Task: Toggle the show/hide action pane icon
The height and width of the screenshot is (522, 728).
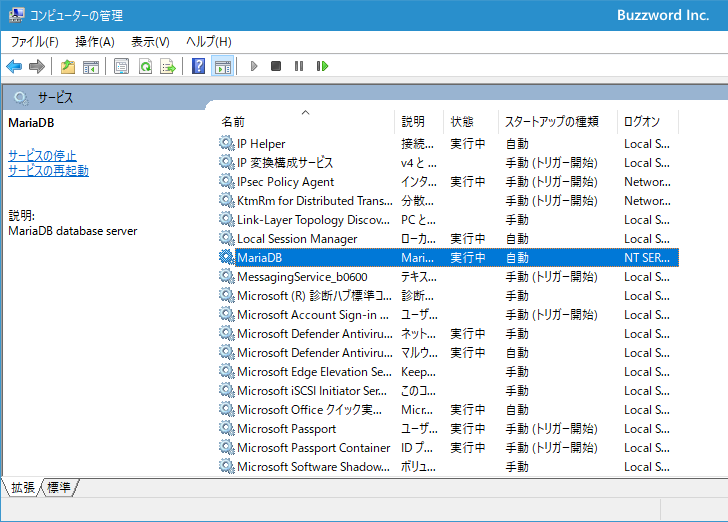Action: (x=222, y=66)
